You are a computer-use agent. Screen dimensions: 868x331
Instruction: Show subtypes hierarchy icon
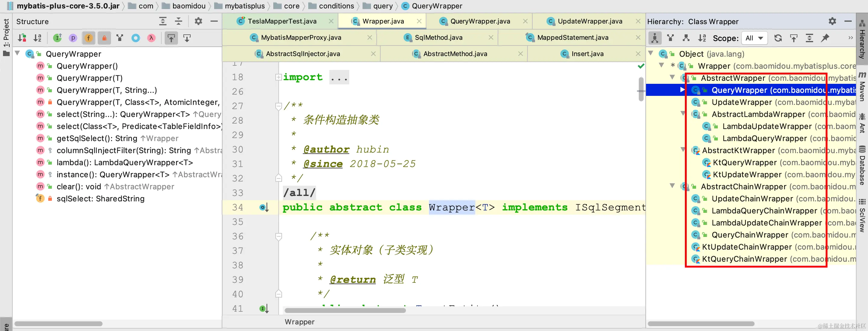click(x=686, y=38)
